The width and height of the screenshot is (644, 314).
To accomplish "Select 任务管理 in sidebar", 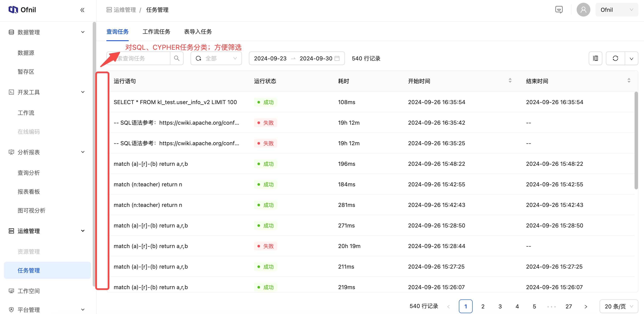I will [47, 270].
